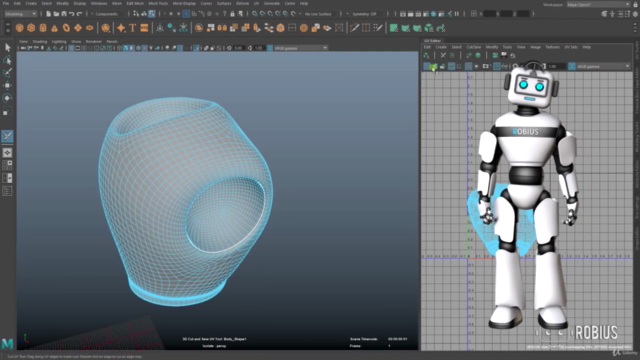Viewport: 640px width, 360px height.
Task: Click Maya logo icon at bottom left
Action: pyautogui.click(x=7, y=344)
